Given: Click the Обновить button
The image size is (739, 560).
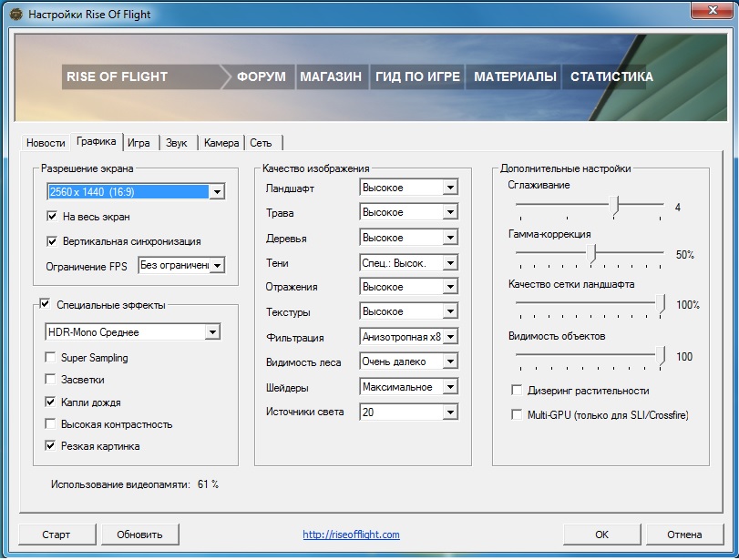Looking at the screenshot, I should (x=140, y=535).
